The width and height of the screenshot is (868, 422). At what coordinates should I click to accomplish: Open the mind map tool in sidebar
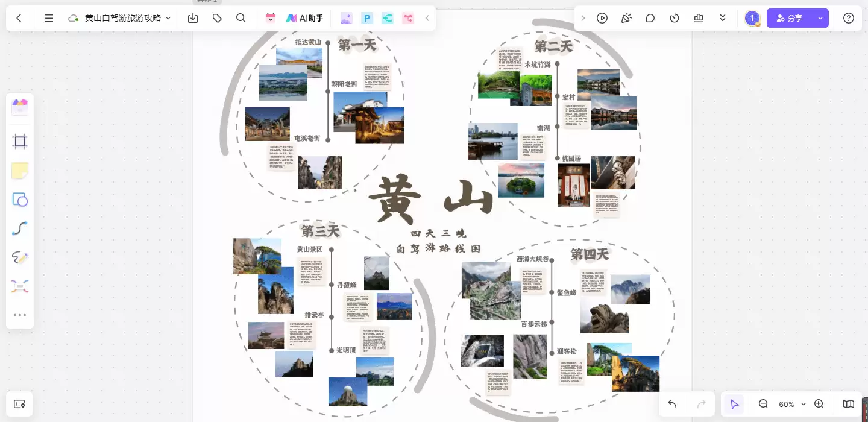point(20,286)
